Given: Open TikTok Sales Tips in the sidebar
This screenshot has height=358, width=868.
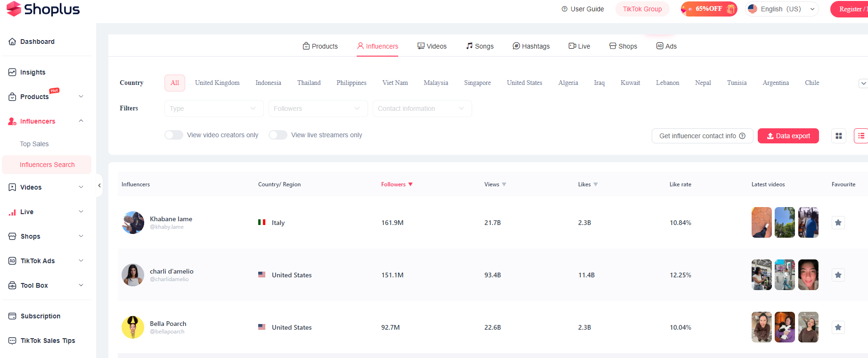Looking at the screenshot, I should [42, 341].
